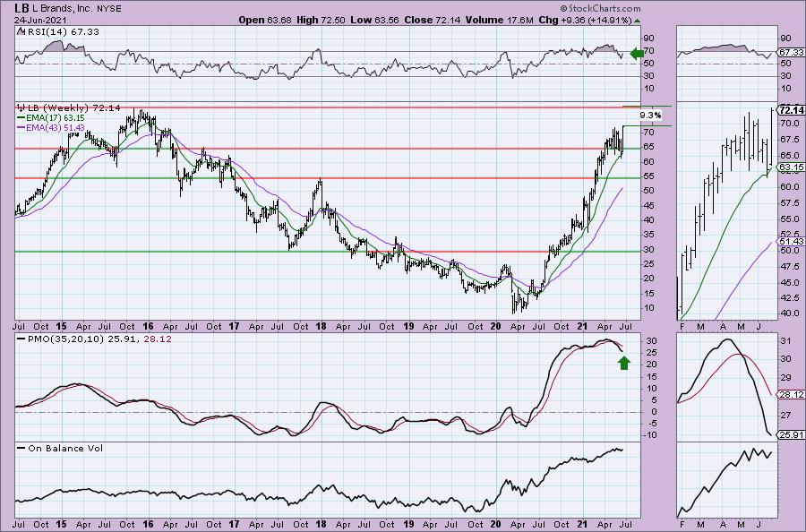Click the 25.91 PMO value tag in zoom panel
This screenshot has height=532, width=806.
[791, 435]
